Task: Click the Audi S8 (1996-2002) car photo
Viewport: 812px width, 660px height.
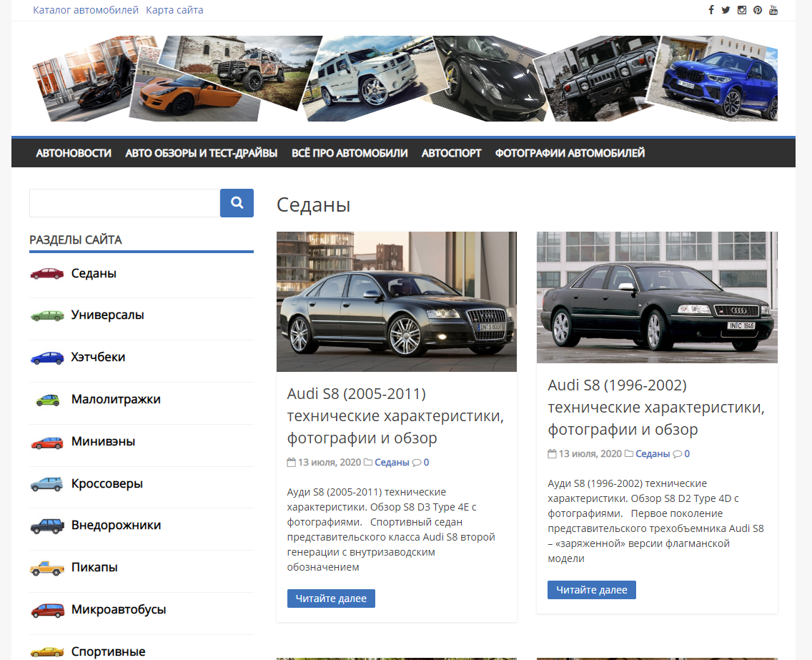Action: pyautogui.click(x=657, y=297)
